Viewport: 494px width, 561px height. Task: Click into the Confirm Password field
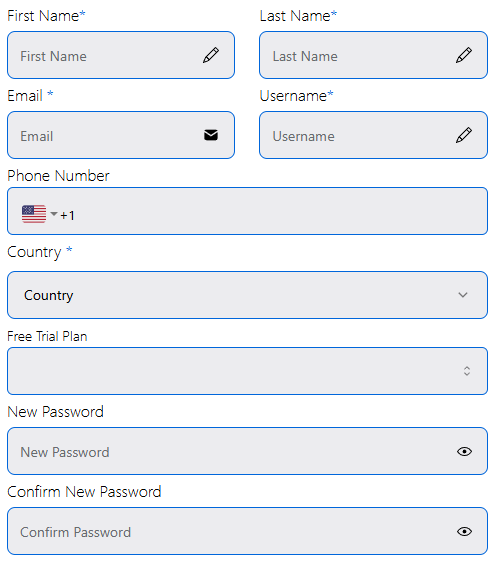tap(247, 531)
